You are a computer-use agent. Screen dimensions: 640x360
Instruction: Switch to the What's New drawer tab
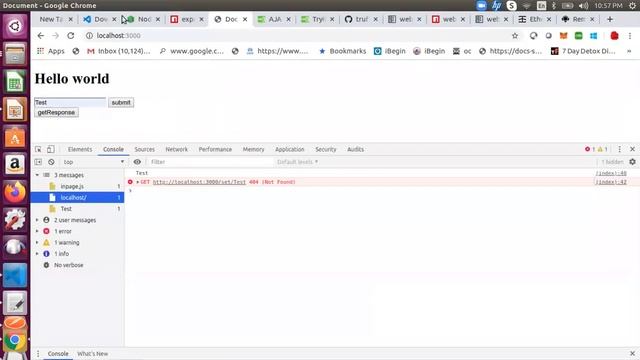[x=93, y=353]
